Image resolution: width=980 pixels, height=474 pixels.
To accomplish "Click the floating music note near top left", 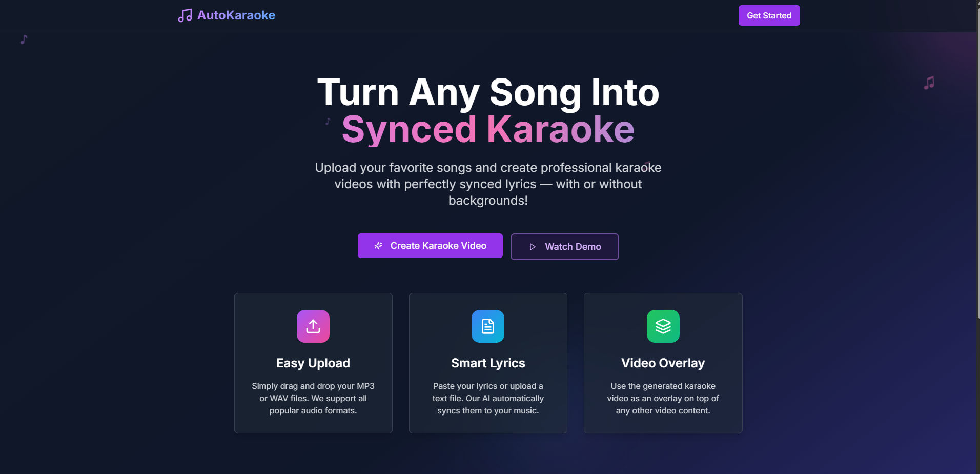I will tap(23, 39).
